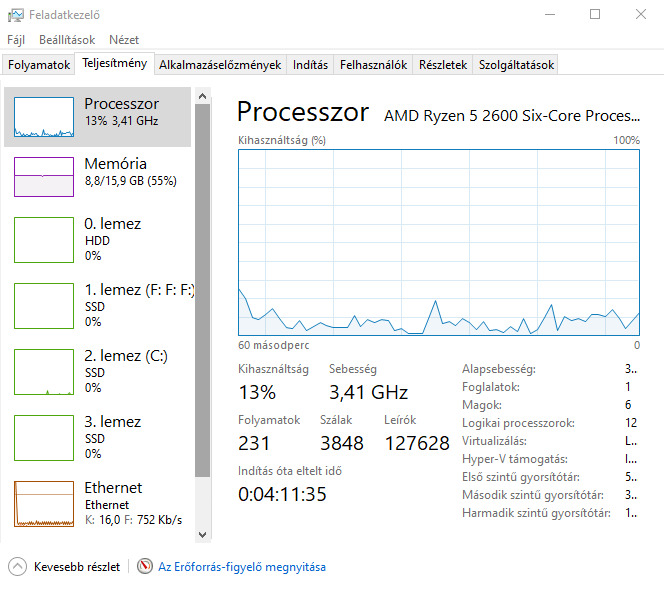Click the Resource Monitor icon at bottom
Screen dimensions: 664x591
point(145,567)
